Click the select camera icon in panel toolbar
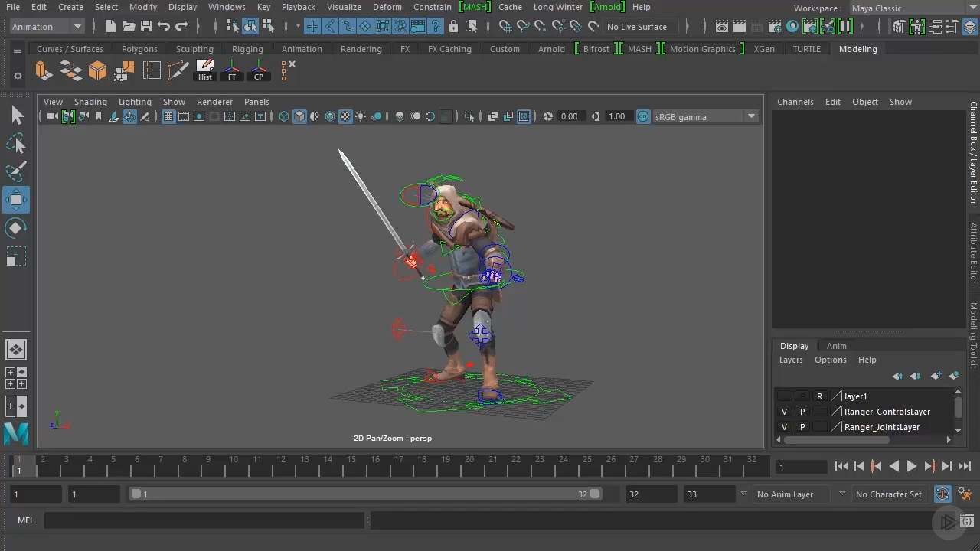 [52, 116]
